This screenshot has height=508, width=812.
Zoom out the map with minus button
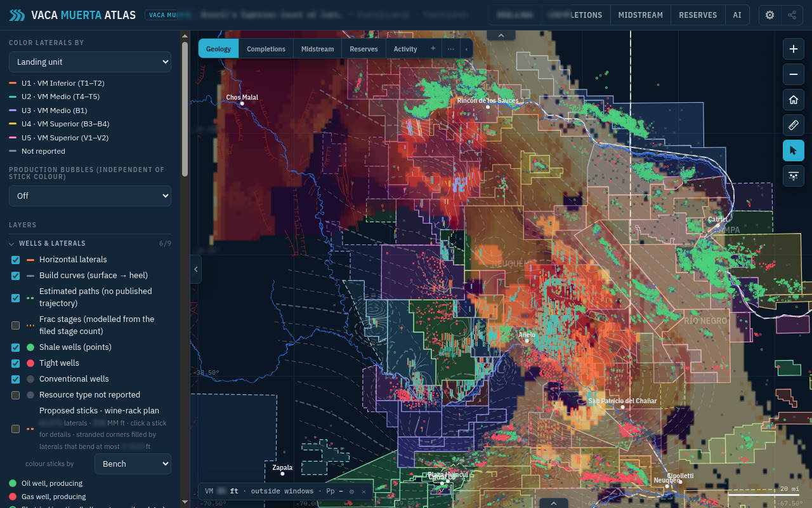pos(794,74)
